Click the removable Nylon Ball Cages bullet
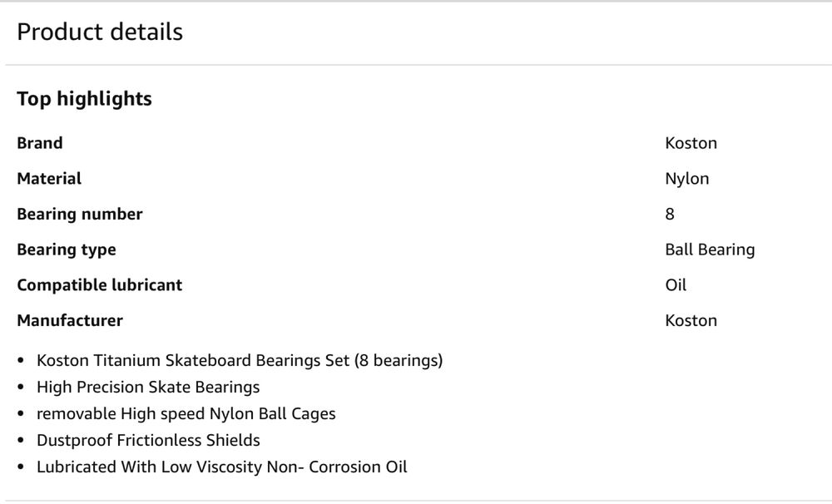Screen dimensions: 832x504 186,414
